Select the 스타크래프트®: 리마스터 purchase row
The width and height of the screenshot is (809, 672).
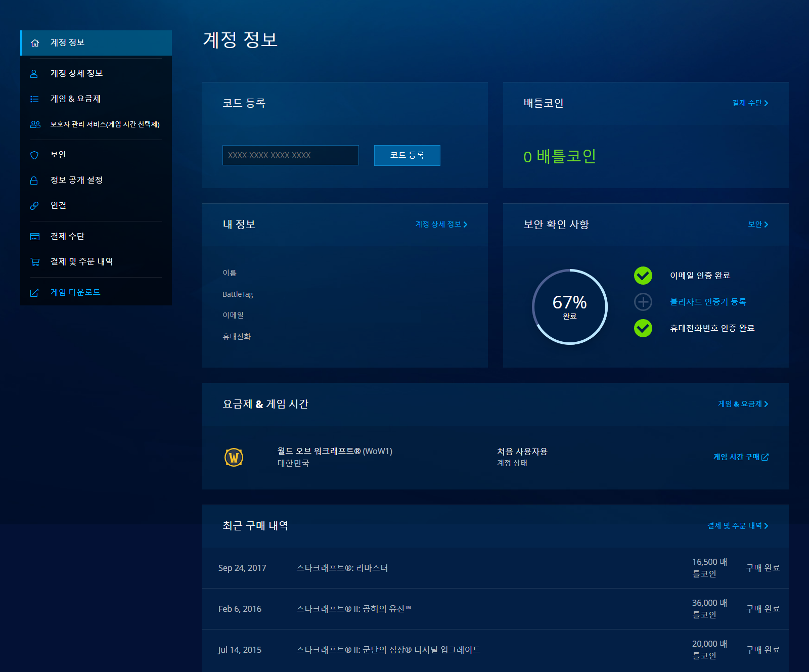pos(496,568)
